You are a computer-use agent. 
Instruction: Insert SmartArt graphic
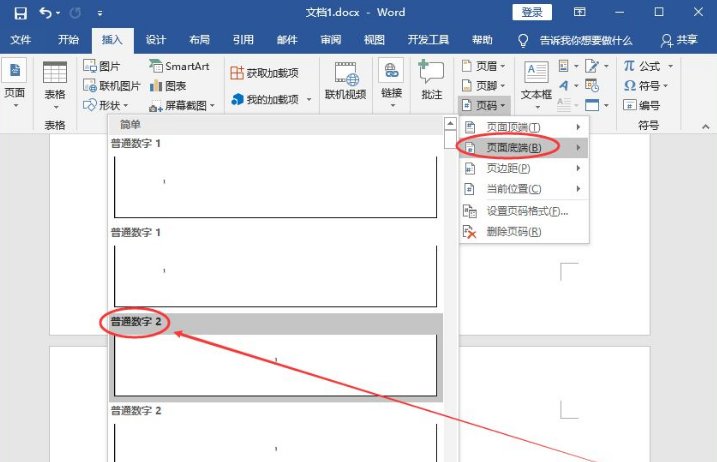click(x=179, y=66)
